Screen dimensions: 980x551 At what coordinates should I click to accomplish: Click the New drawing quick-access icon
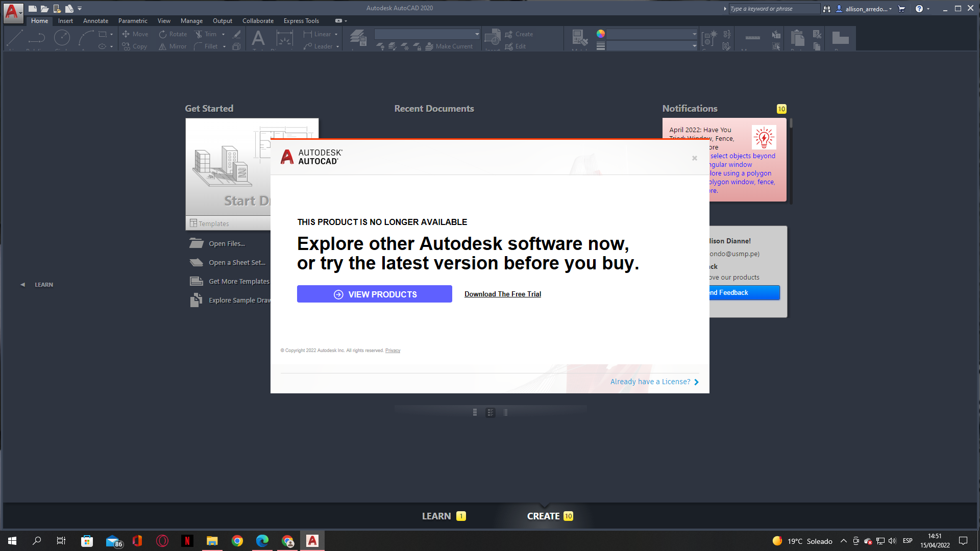tap(32, 9)
